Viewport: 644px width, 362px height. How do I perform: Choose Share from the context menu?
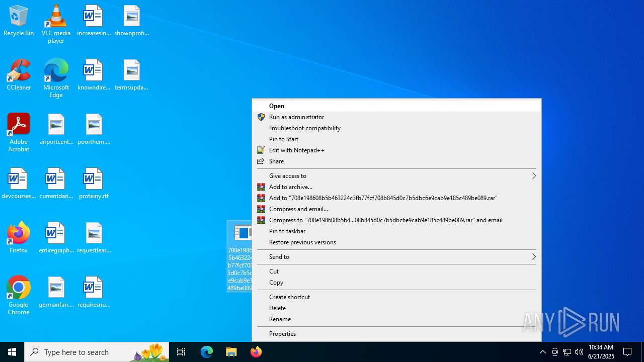(396, 161)
